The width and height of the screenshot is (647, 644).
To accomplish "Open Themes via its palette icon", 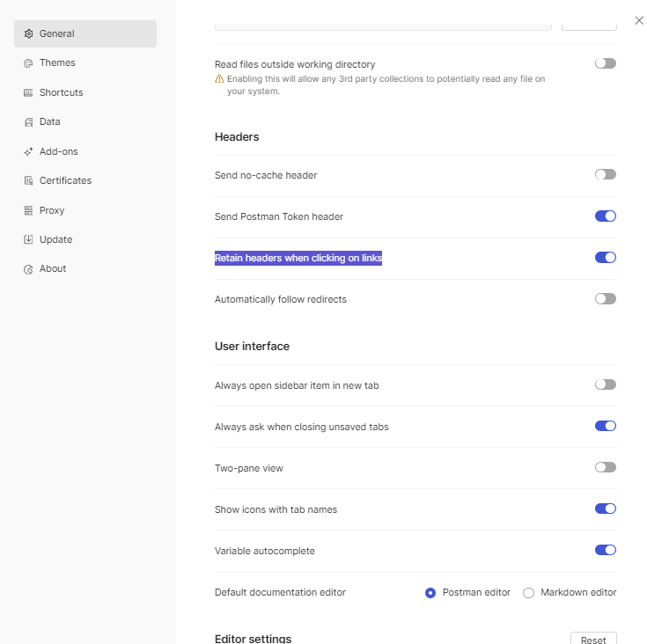I will [x=28, y=63].
